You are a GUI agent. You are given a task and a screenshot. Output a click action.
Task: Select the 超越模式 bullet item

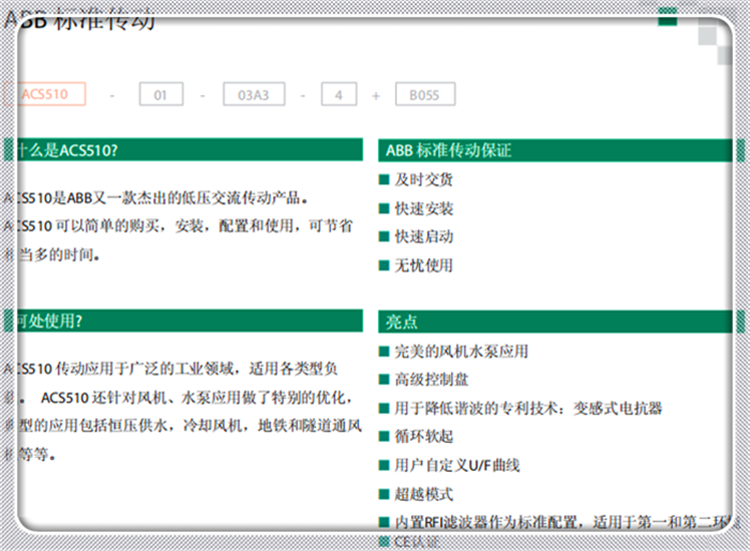[416, 494]
